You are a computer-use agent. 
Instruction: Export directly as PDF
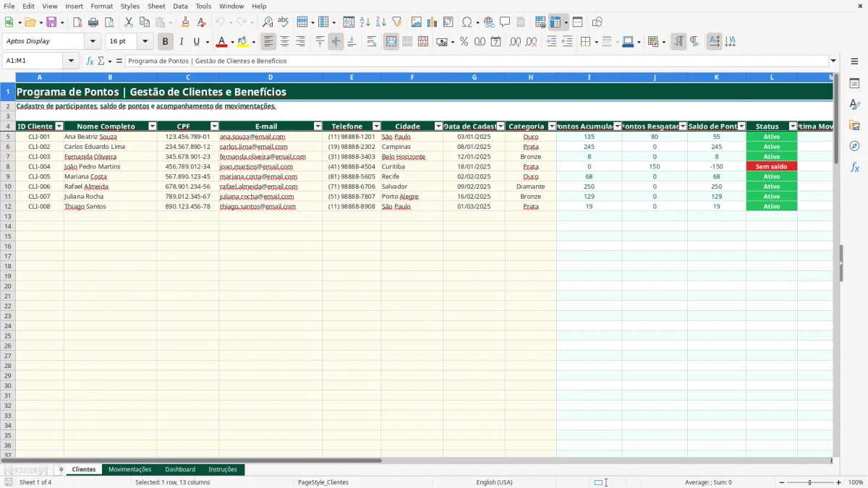click(x=77, y=22)
